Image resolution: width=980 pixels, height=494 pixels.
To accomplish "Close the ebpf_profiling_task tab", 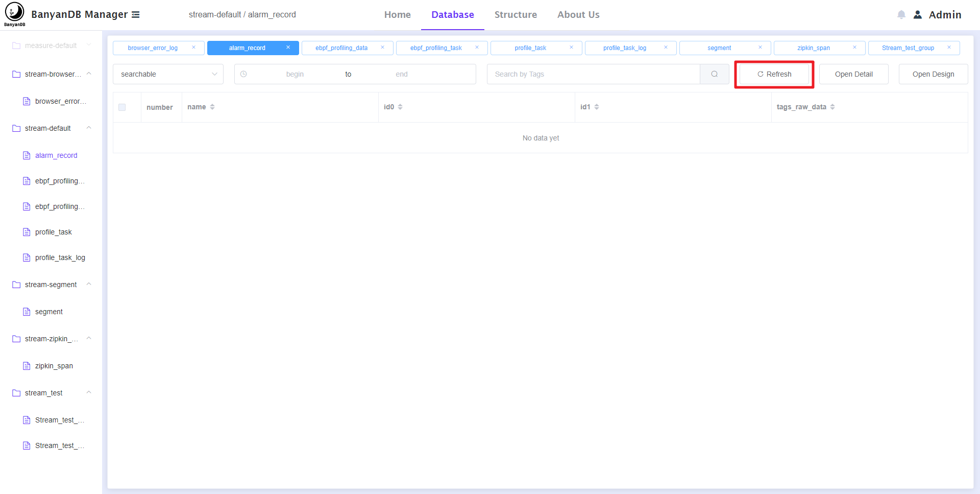I will 477,48.
